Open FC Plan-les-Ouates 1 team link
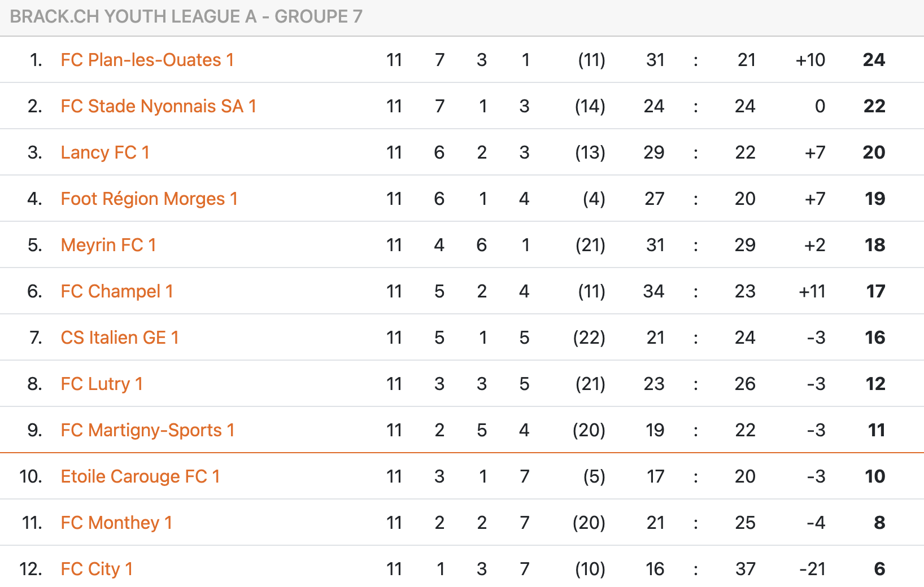Image resolution: width=924 pixels, height=587 pixels. (x=147, y=60)
